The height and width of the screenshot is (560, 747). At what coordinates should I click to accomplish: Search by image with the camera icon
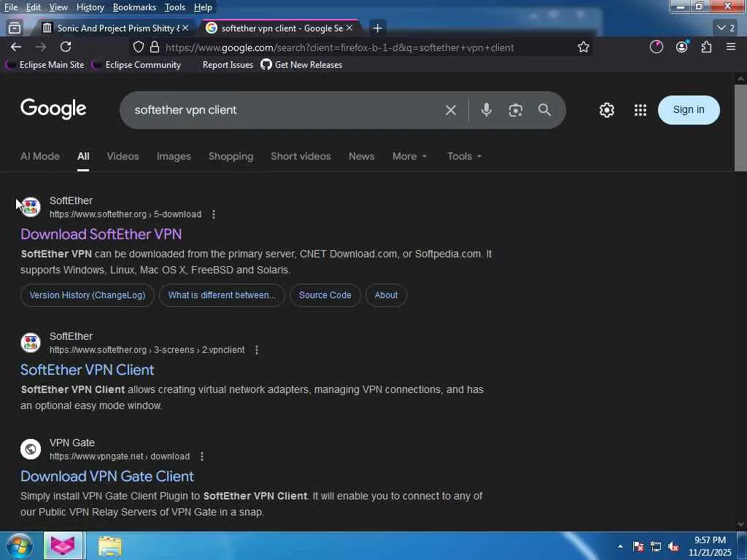pos(516,110)
